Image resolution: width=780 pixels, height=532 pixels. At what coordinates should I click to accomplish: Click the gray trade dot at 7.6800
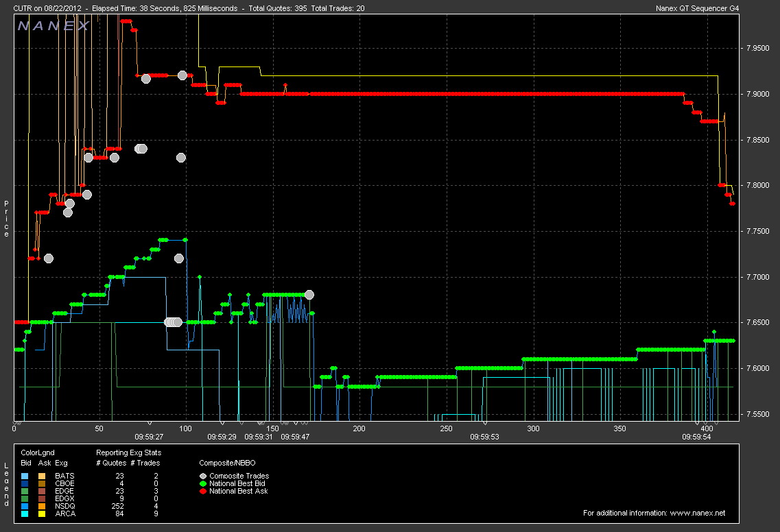(309, 295)
